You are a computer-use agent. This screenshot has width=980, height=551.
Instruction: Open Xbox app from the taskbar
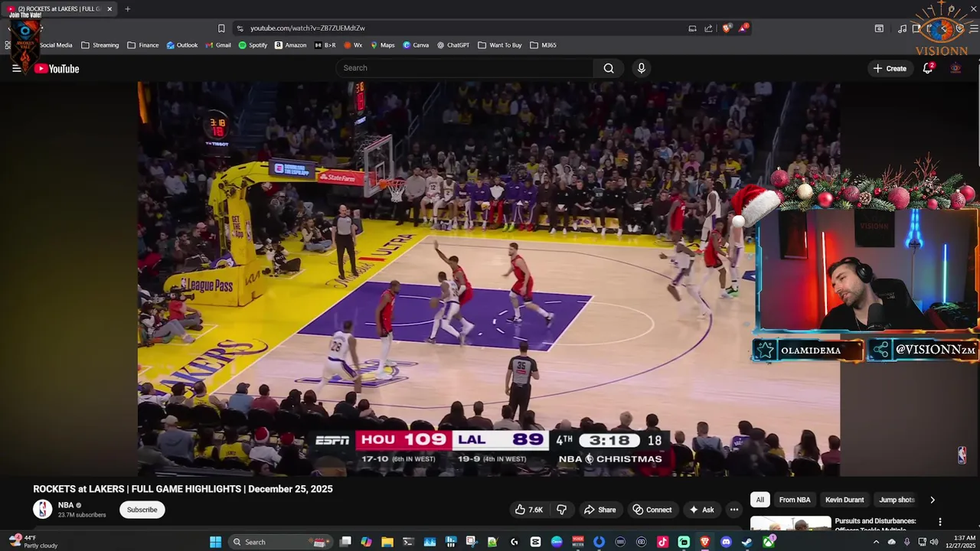[768, 542]
